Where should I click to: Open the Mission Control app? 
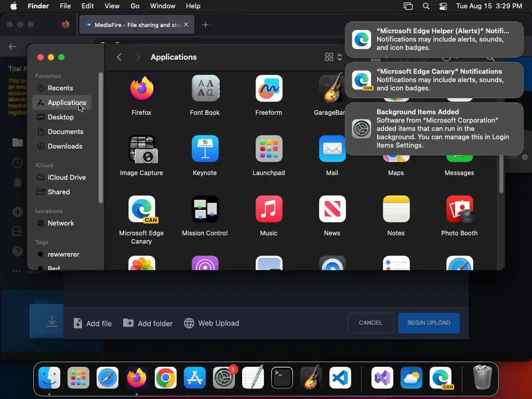coord(205,209)
